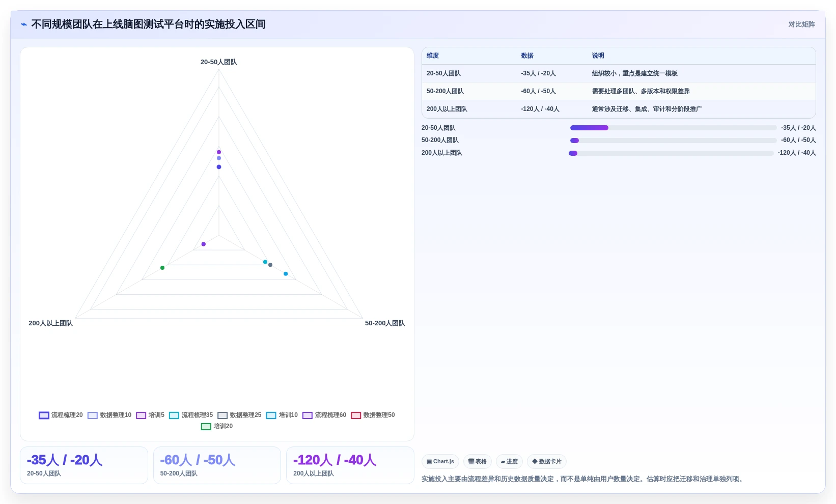This screenshot has height=504, width=836.
Task: Click the blue icon beside the dashboard title
Action: [24, 24]
